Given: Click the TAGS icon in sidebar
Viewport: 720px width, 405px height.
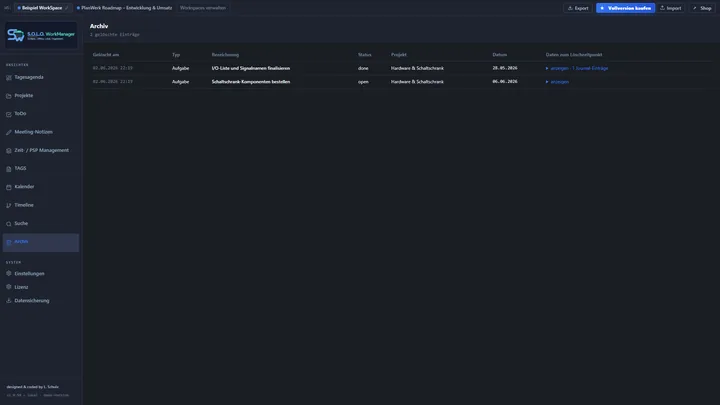Looking at the screenshot, I should click(x=9, y=169).
